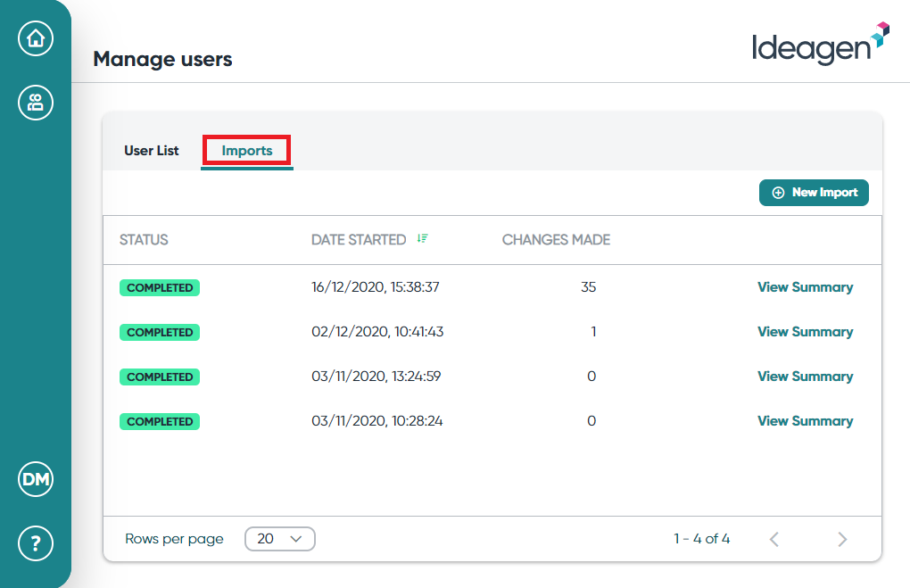Go to next page arrow
This screenshot has height=588, width=910.
coord(842,539)
